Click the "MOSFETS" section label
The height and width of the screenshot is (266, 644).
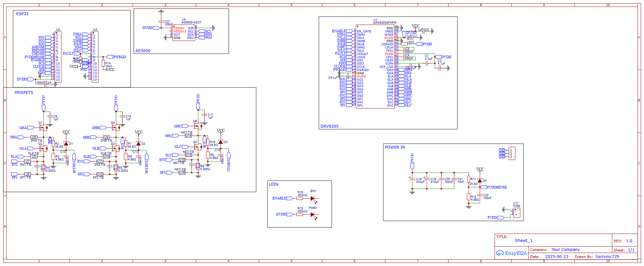[x=24, y=93]
